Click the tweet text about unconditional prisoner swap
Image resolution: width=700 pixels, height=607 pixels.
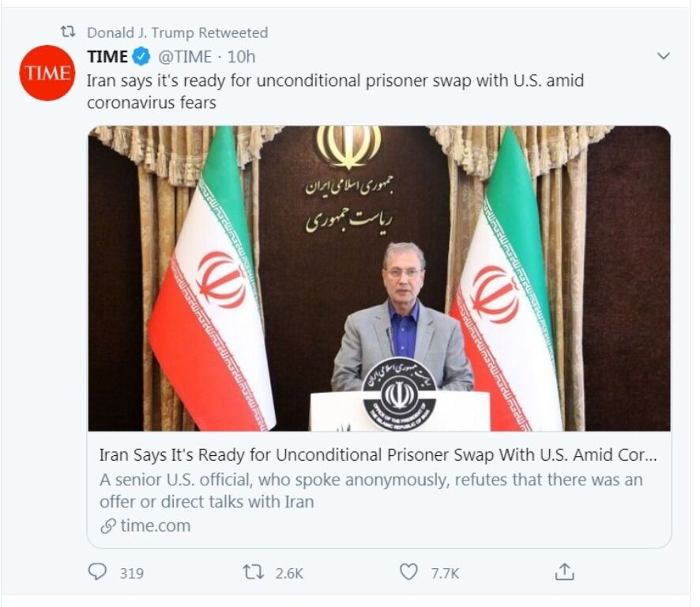pyautogui.click(x=334, y=91)
